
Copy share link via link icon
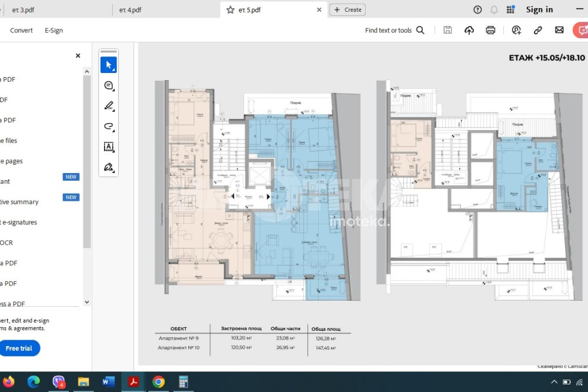coord(537,31)
